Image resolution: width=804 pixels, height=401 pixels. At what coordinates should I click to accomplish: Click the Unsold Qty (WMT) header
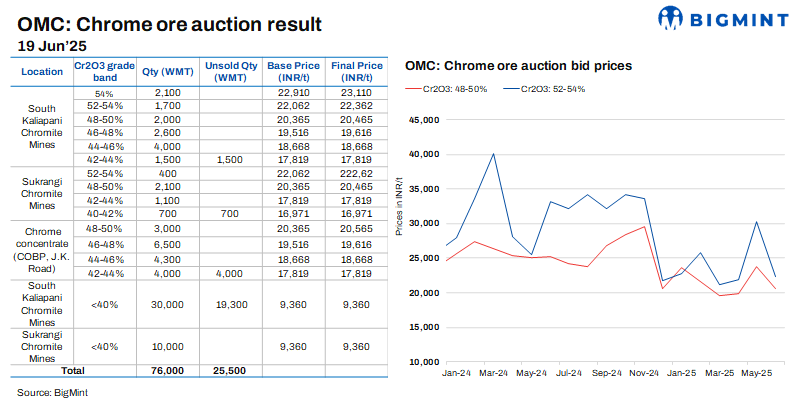click(231, 71)
